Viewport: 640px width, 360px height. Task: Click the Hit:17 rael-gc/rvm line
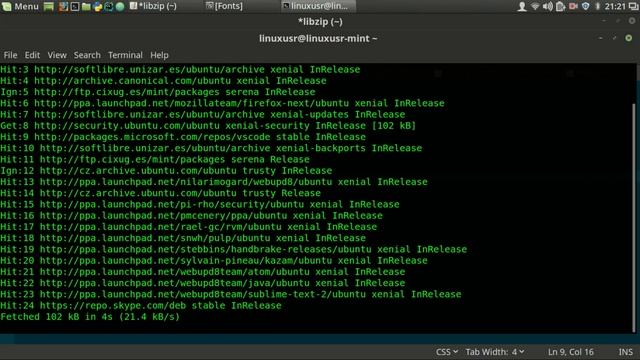(x=189, y=227)
